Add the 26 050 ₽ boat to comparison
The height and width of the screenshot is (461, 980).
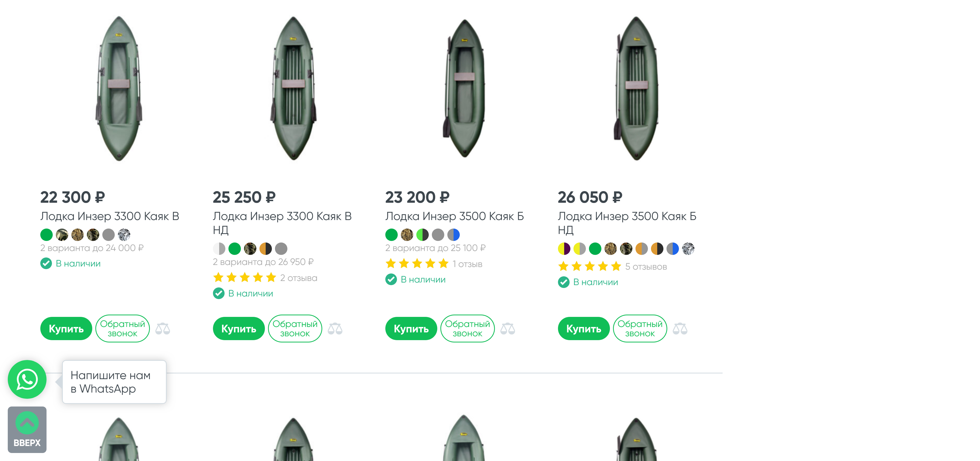point(680,328)
